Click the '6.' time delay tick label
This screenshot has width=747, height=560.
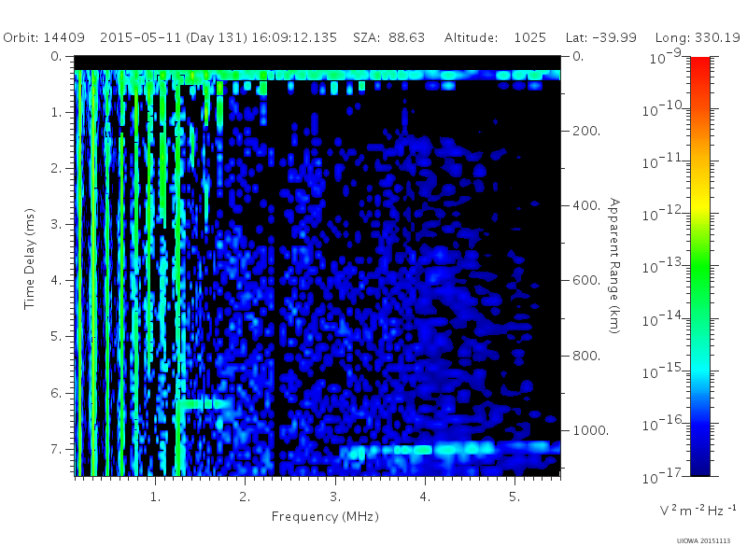point(56,393)
